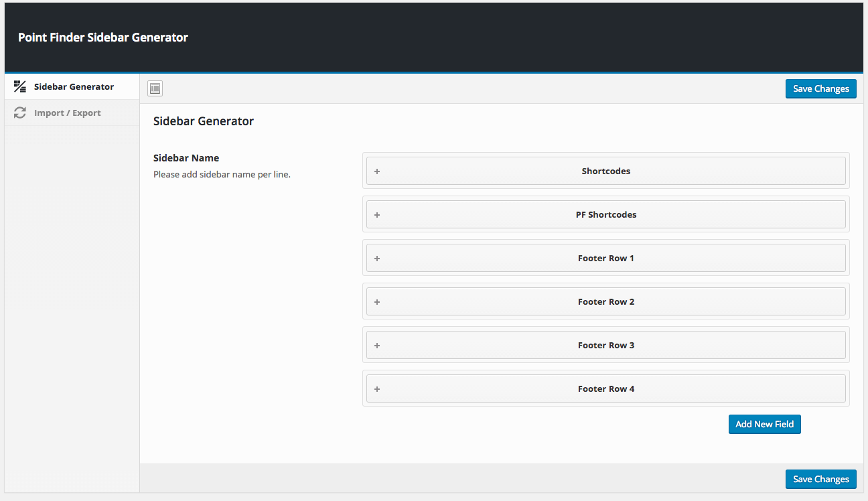Click the Sidebar Generator grid icon

tap(20, 86)
